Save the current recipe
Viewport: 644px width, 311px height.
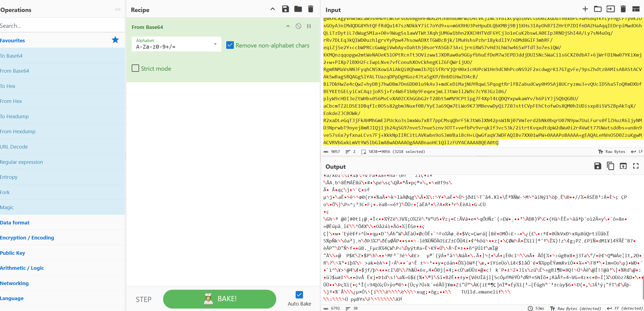(x=285, y=9)
